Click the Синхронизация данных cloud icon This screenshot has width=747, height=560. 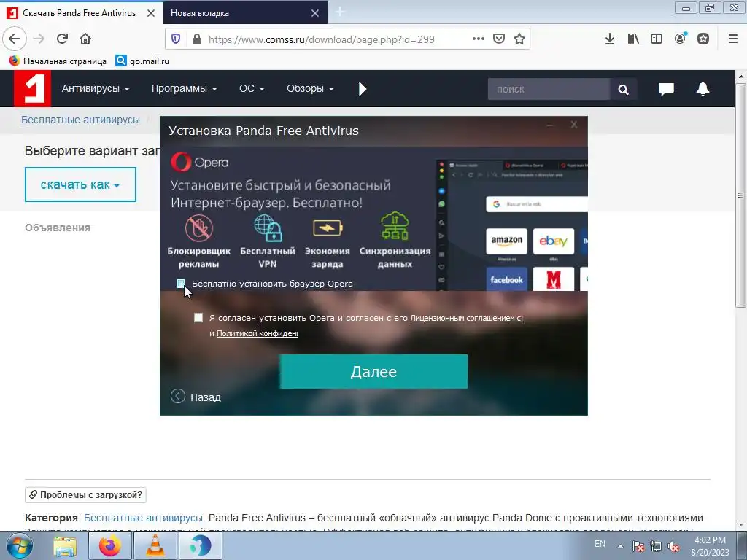click(x=395, y=226)
